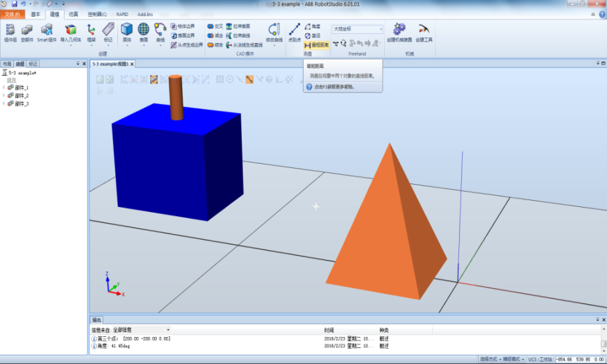This screenshot has height=364, width=607.
Task: Select the 点到点 point-to-point measure tool
Action: click(x=294, y=33)
